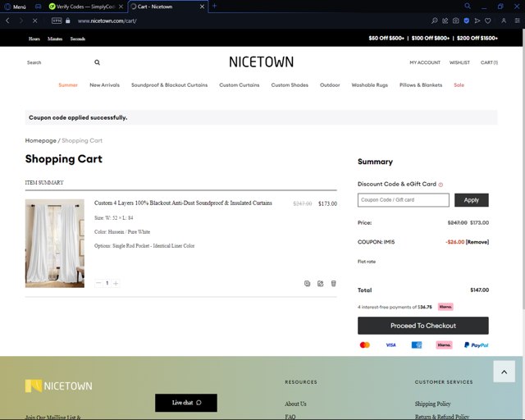Open Shipping Policy footer link
Screen dimensions: 525x420
click(x=432, y=404)
